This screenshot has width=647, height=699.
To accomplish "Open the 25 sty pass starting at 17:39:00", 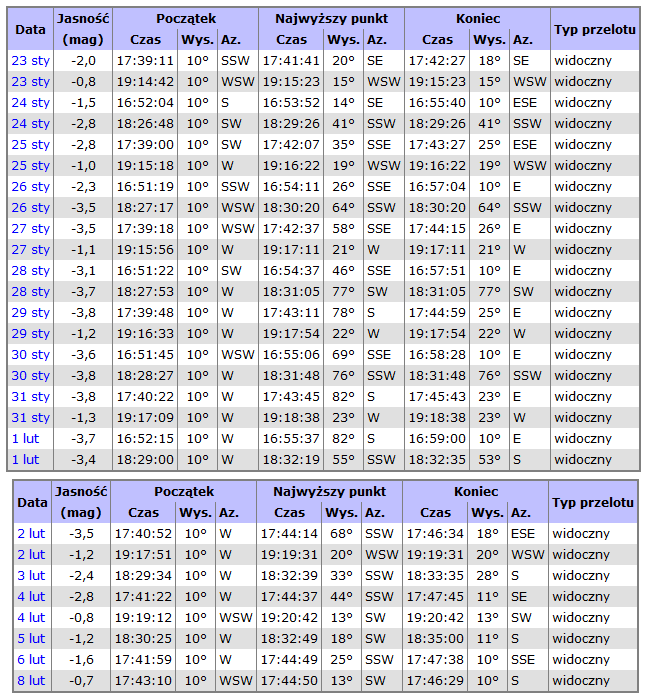I will click(x=30, y=144).
